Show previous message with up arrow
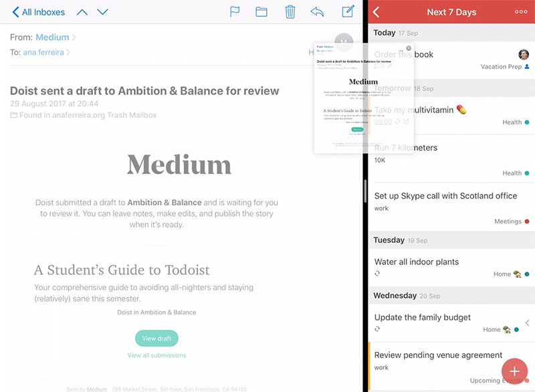The width and height of the screenshot is (535, 392). [82, 12]
